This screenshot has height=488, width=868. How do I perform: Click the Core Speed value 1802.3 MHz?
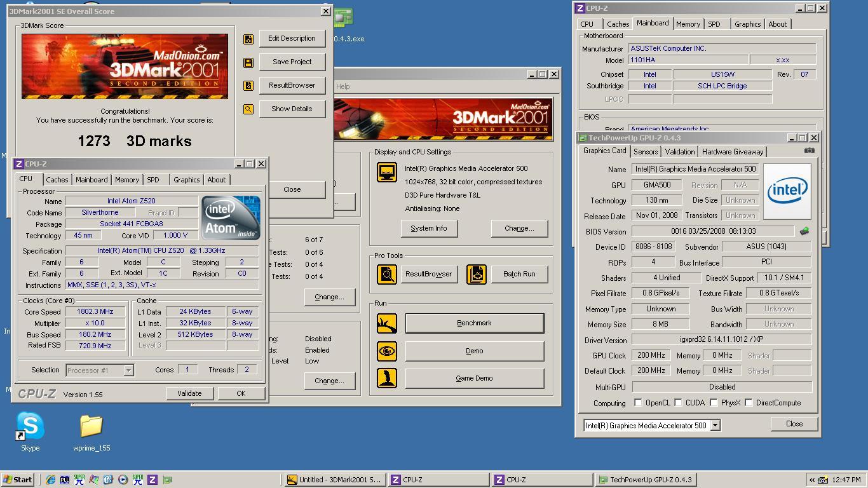95,312
